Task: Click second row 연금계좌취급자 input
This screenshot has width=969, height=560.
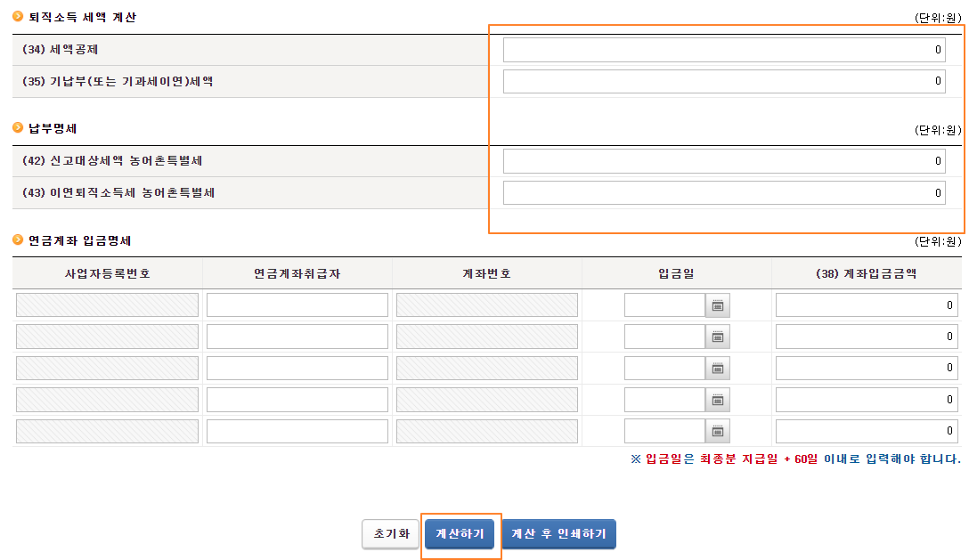Action: tap(297, 337)
